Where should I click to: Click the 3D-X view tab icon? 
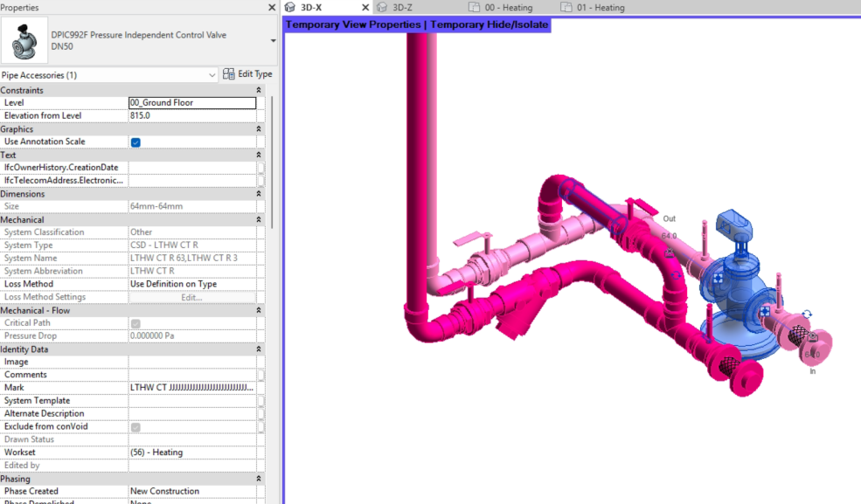[x=290, y=8]
